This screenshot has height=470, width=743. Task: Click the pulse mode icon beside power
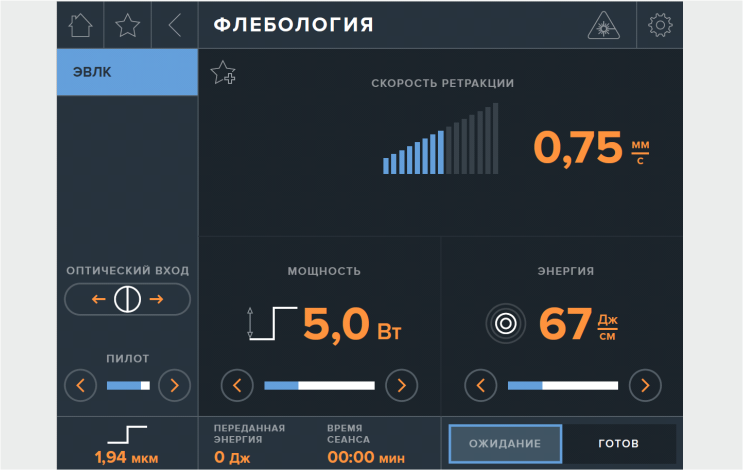pos(272,323)
